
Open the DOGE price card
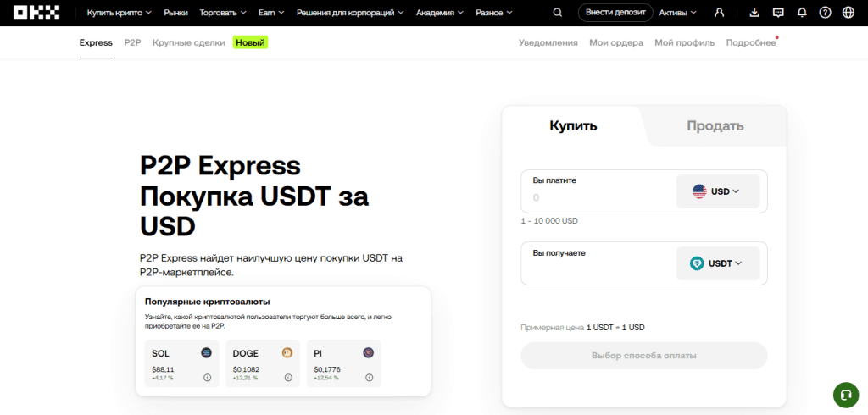point(263,363)
